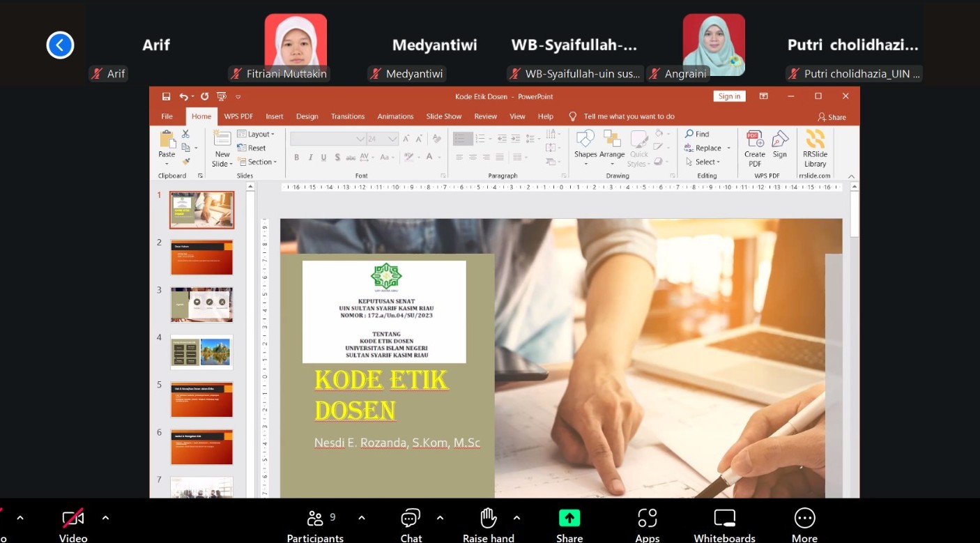Open the Slide Show ribbon tab
980x543 pixels.
pos(443,116)
